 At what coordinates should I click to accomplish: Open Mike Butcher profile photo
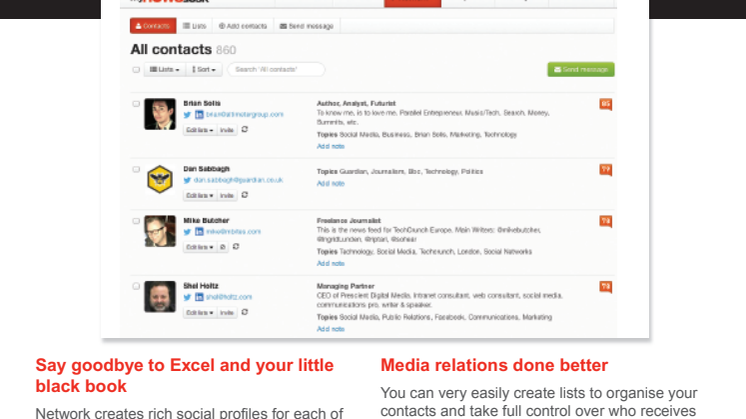pos(160,231)
